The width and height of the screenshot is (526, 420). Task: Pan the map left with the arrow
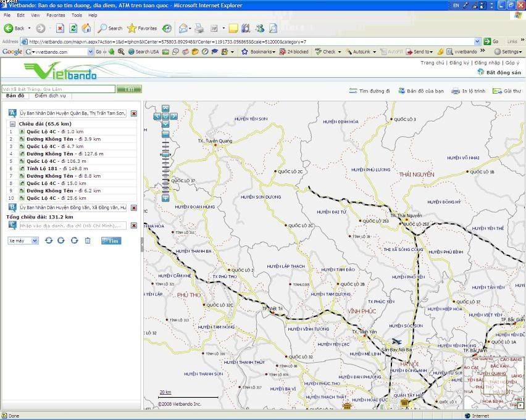click(157, 117)
